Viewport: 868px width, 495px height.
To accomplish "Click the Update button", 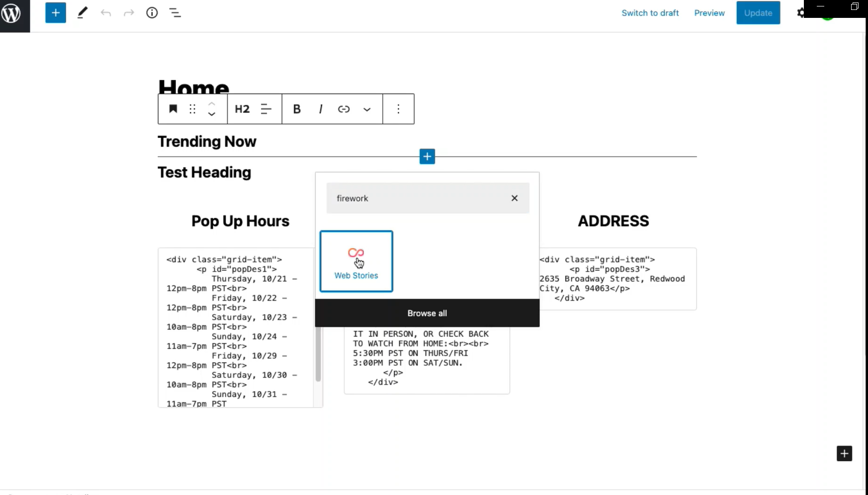I will (758, 12).
